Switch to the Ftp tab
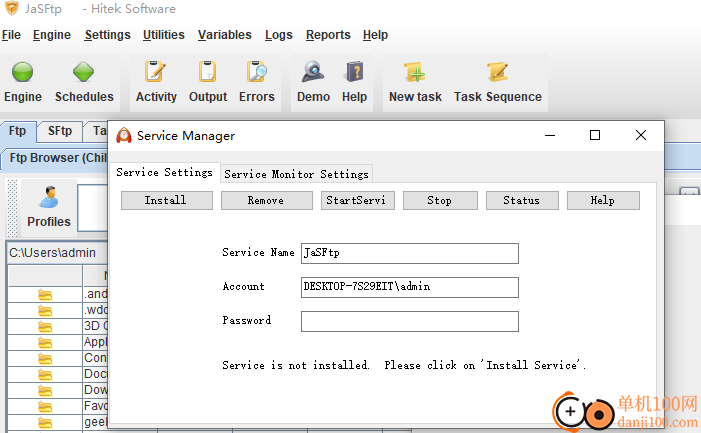Image resolution: width=701 pixels, height=433 pixels. (17, 131)
